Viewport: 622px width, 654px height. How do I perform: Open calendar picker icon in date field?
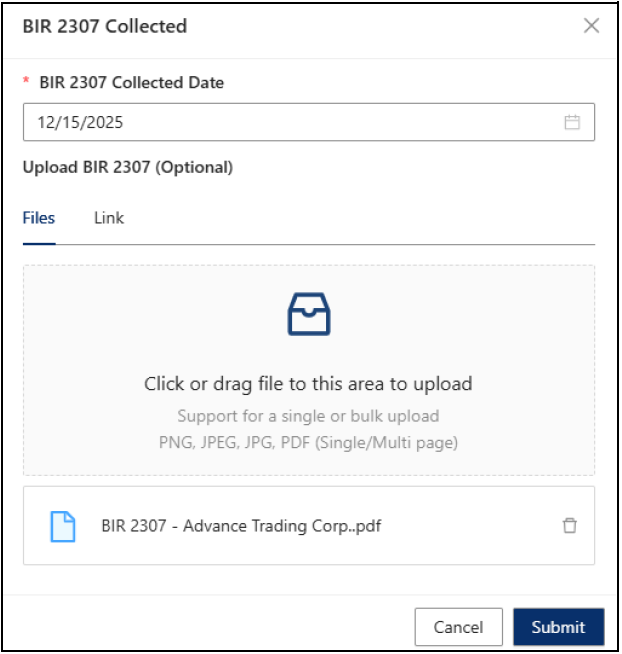[x=572, y=122]
